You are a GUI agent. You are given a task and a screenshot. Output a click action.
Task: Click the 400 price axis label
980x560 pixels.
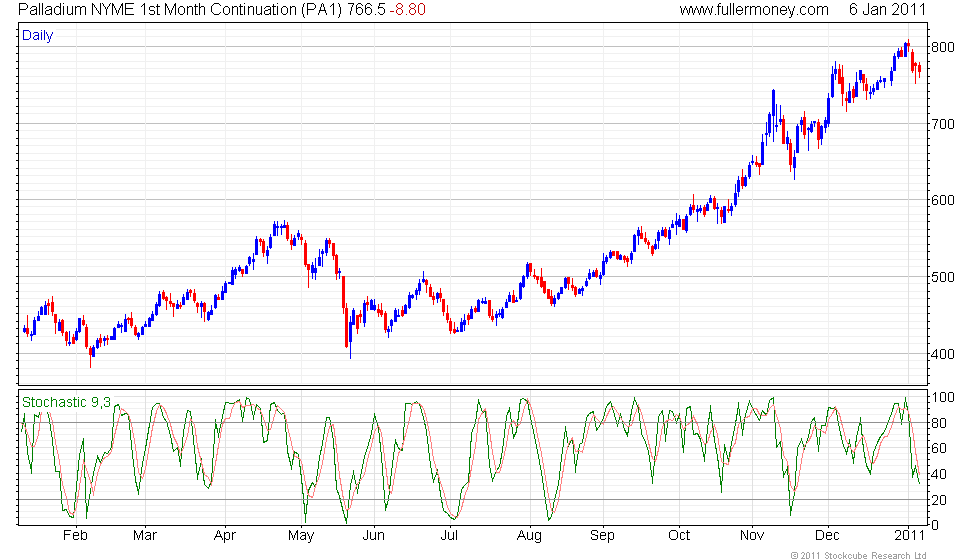pyautogui.click(x=943, y=354)
